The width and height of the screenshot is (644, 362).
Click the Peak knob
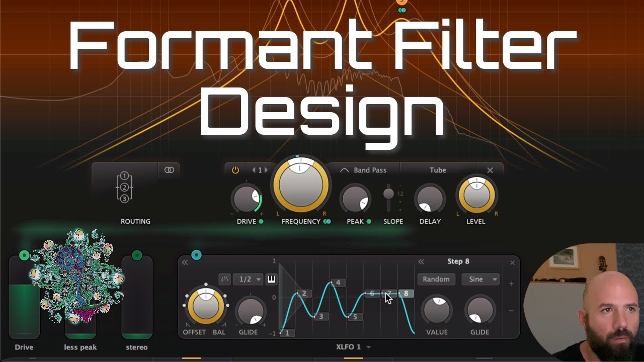(355, 199)
